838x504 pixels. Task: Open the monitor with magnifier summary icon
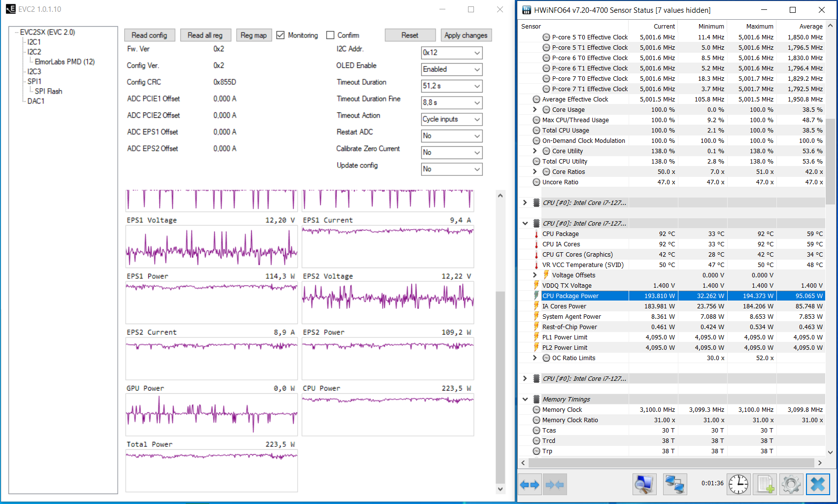point(644,485)
